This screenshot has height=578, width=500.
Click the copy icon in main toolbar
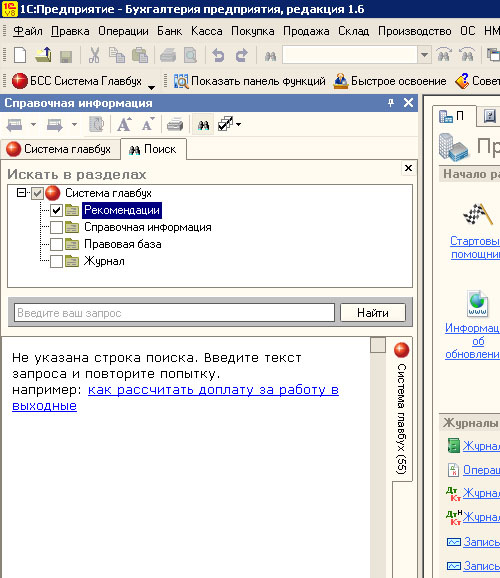117,55
